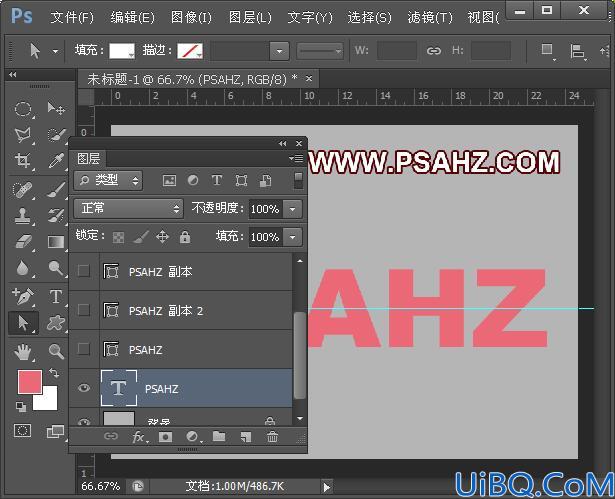Select the Path Selection tool
The image size is (615, 499).
[23, 323]
